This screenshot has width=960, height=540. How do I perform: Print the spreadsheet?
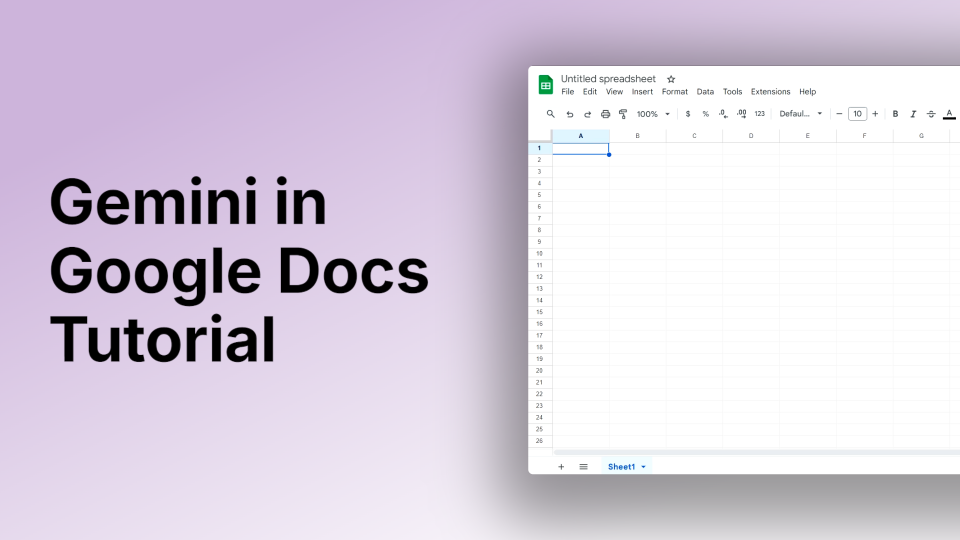point(605,114)
